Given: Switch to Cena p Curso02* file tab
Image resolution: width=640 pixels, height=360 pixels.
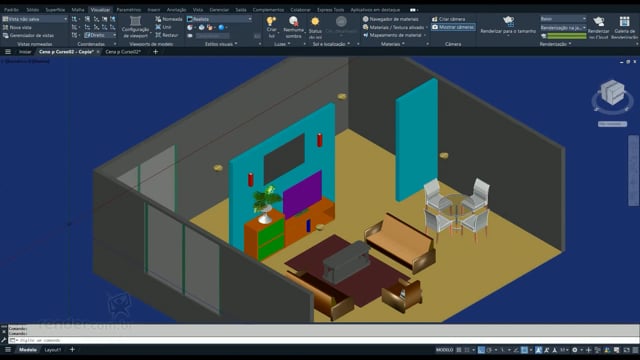Looking at the screenshot, I should [123, 52].
